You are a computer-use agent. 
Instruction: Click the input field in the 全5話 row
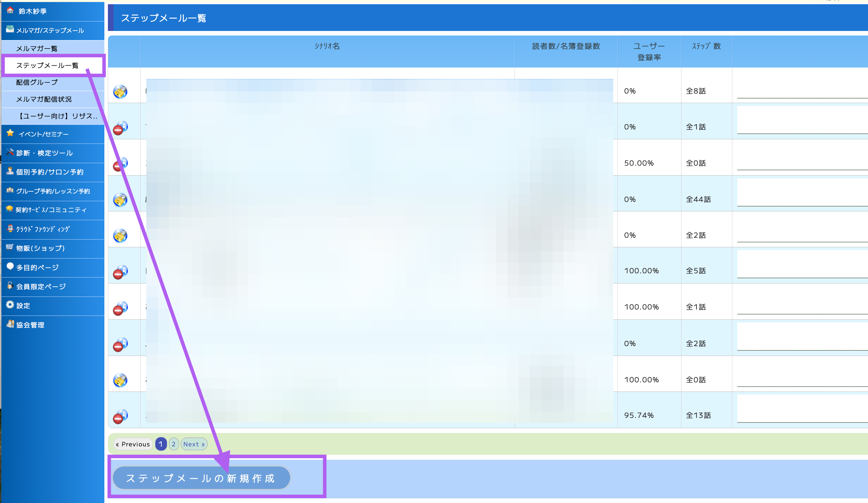[x=801, y=265]
